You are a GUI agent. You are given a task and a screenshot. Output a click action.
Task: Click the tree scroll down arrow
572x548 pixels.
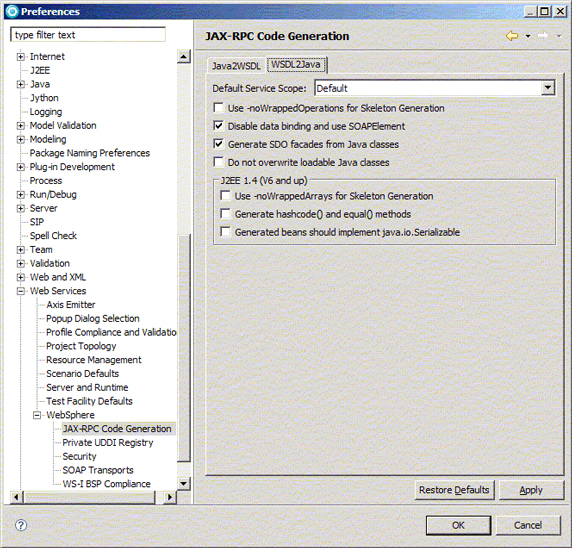pyautogui.click(x=183, y=483)
